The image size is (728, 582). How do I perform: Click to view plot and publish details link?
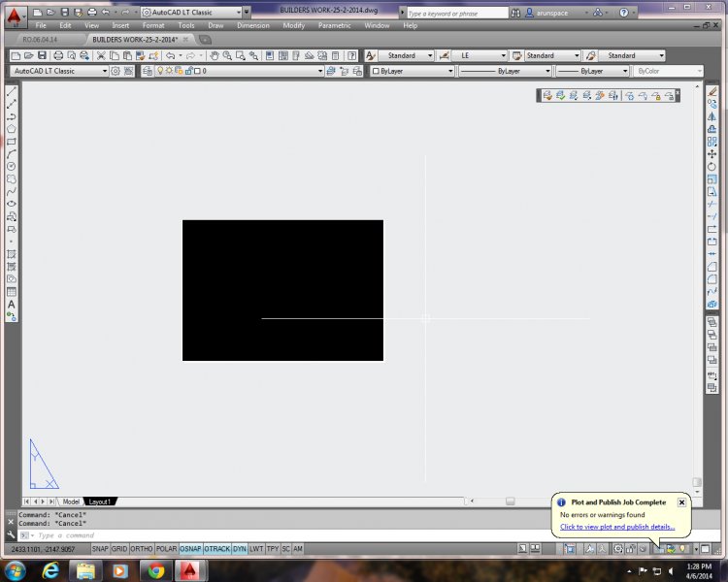tap(617, 527)
